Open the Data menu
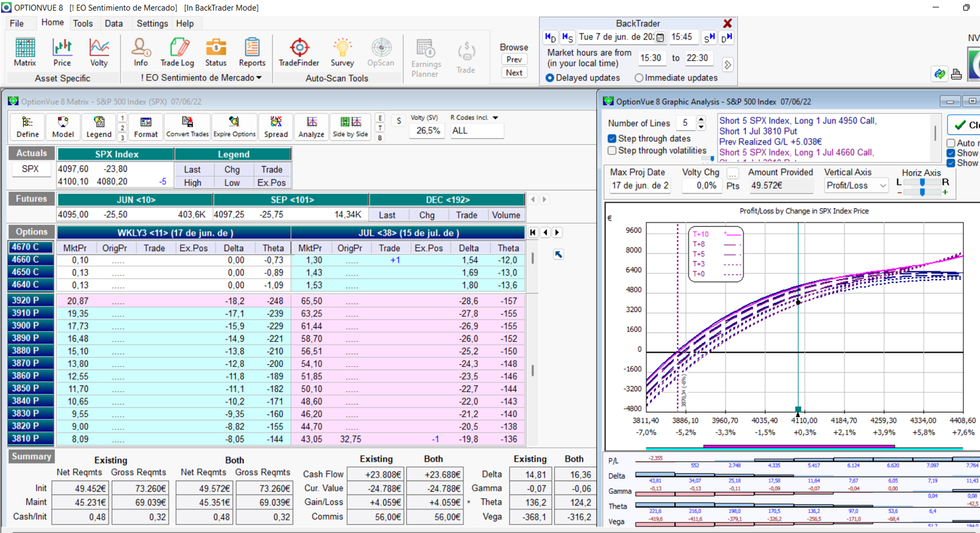980x533 pixels. 114,23
